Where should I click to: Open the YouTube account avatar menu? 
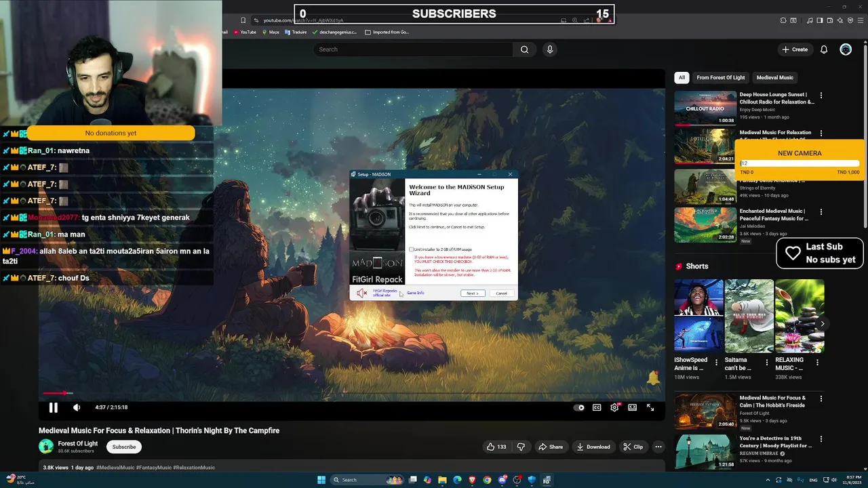[x=846, y=49]
